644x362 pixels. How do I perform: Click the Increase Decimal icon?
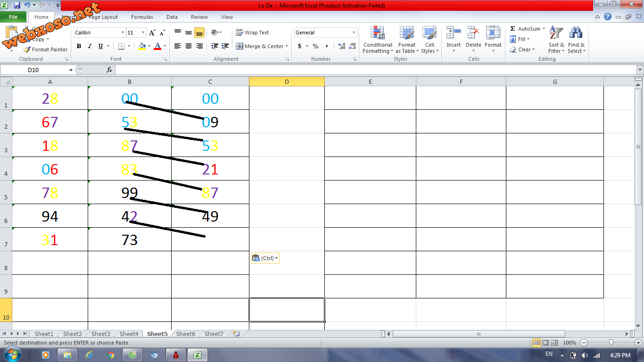click(342, 46)
